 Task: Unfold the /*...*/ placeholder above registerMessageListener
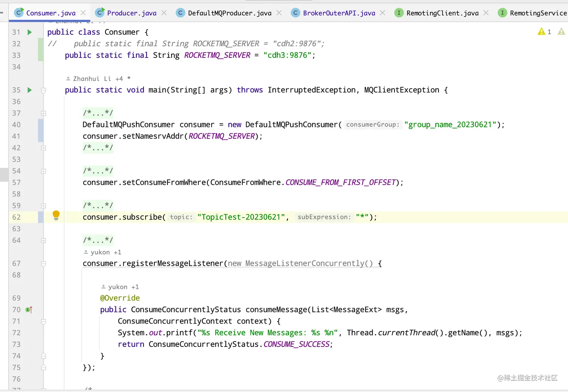(x=98, y=240)
